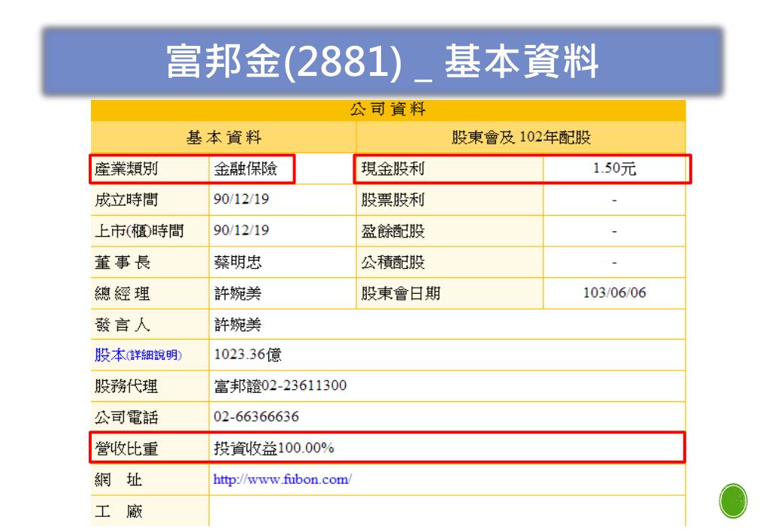Click the 總經理 label cell
This screenshot has height=532, width=769.
tap(150, 294)
